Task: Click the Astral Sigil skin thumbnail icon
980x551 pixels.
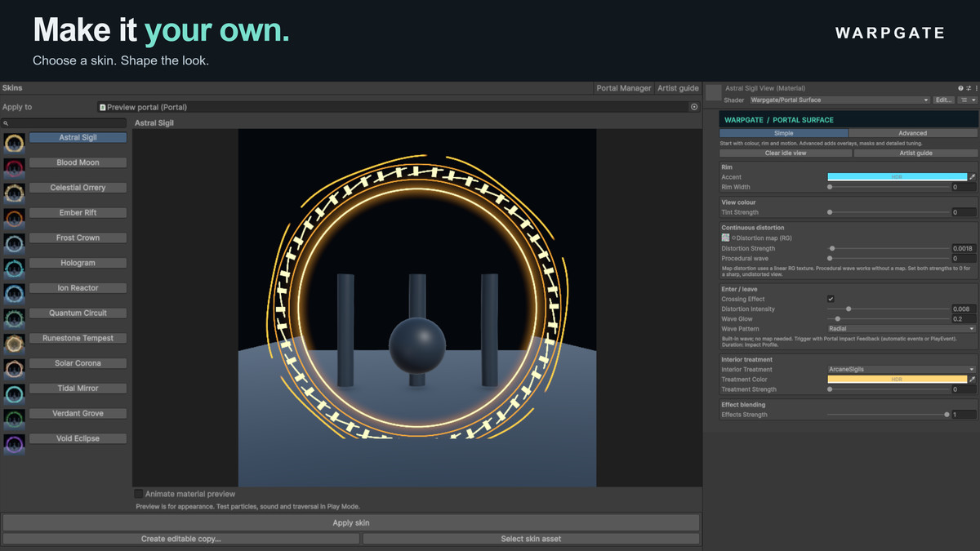Action: coord(14,144)
